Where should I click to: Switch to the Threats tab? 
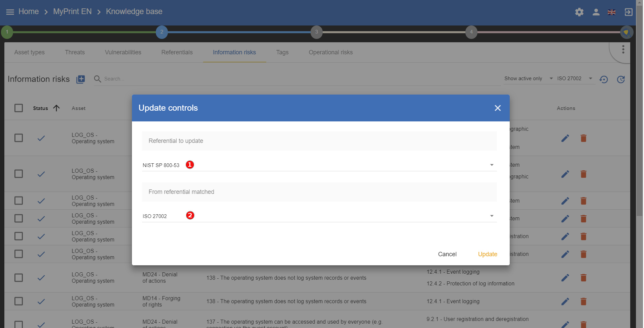[75, 52]
